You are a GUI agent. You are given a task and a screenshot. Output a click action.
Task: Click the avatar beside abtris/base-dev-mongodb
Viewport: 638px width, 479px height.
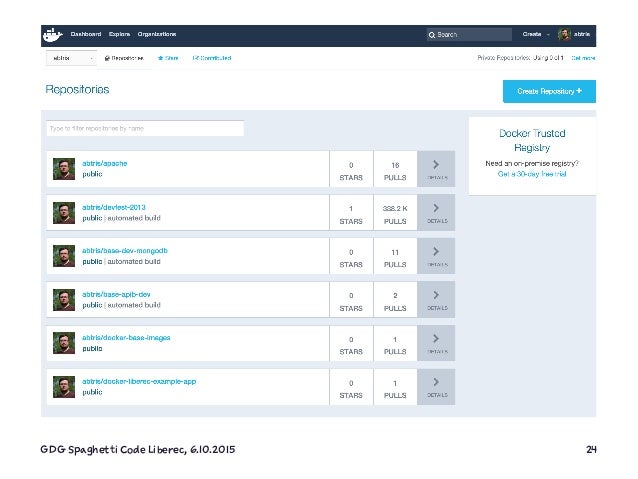click(x=64, y=256)
